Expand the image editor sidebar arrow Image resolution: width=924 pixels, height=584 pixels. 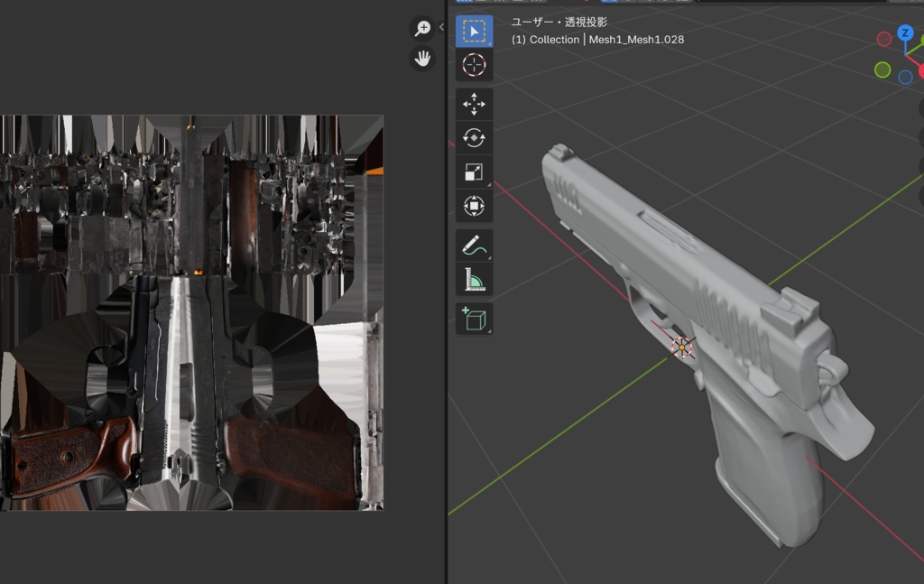441,27
